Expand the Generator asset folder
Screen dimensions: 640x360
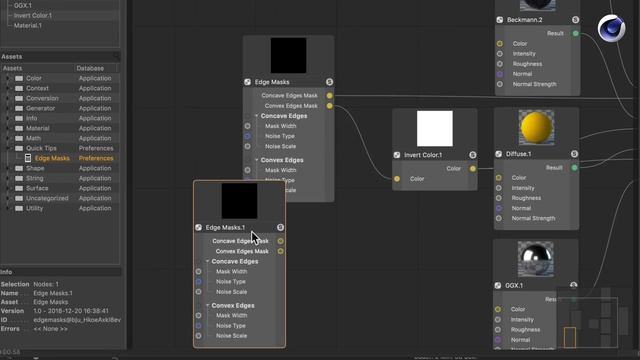8,108
